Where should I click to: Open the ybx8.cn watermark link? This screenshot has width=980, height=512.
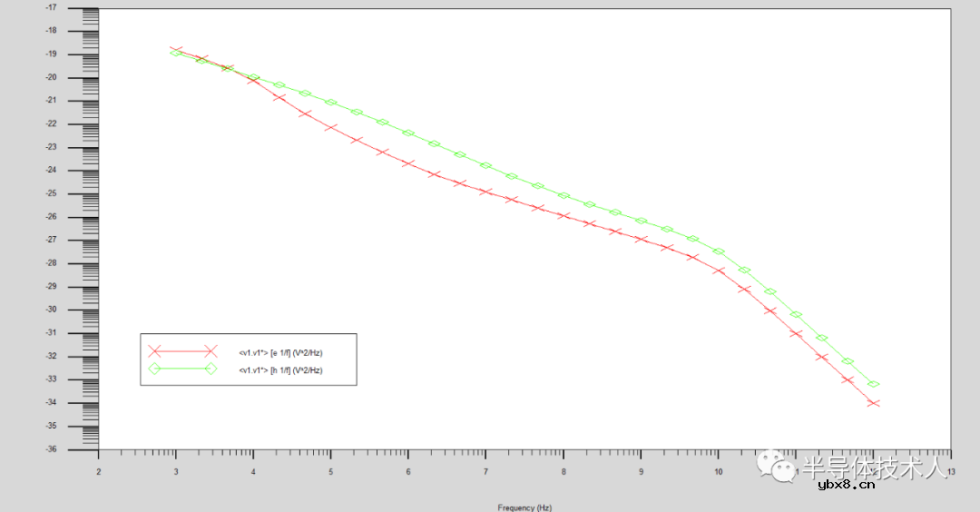846,485
